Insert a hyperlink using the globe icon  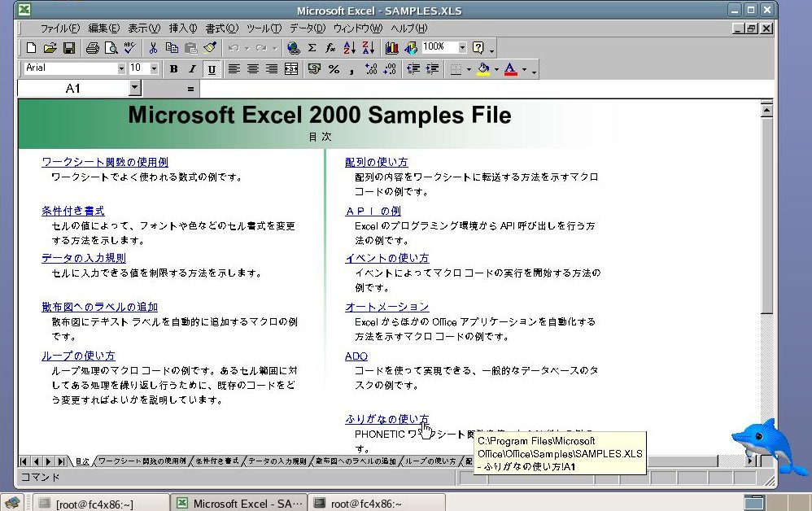pyautogui.click(x=293, y=48)
